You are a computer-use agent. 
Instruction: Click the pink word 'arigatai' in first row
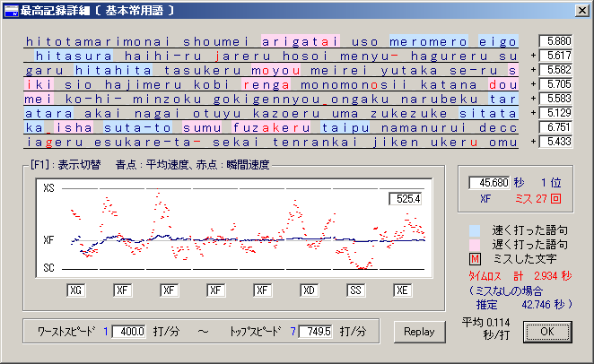[x=300, y=41]
